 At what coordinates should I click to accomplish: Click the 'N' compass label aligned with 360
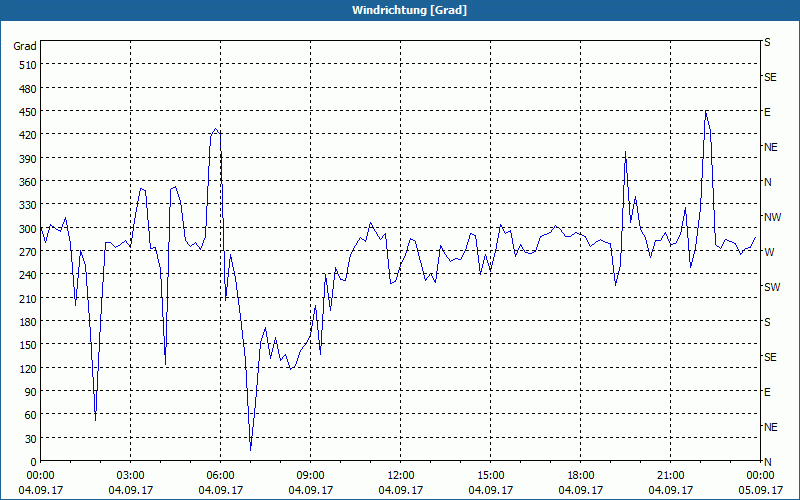pos(767,182)
